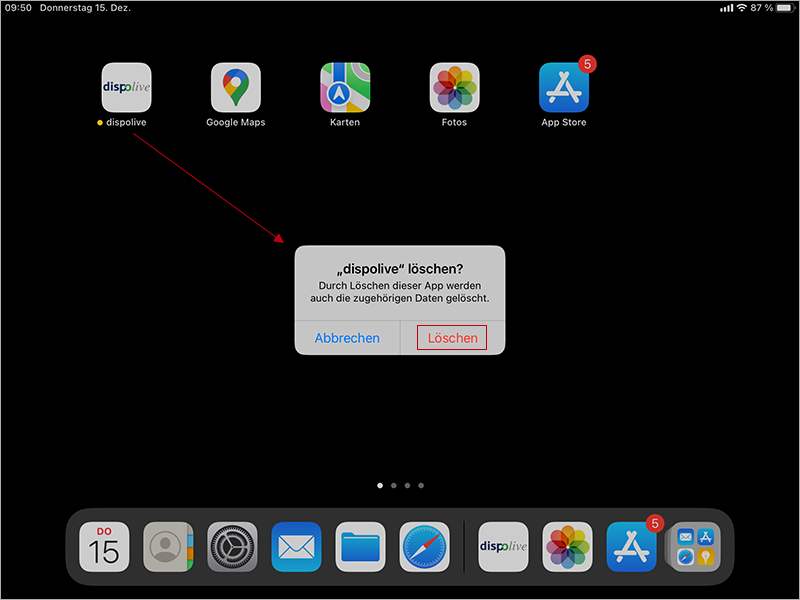Image resolution: width=800 pixels, height=600 pixels.
Task: Tap the dispolive label under icon
Action: (x=126, y=122)
